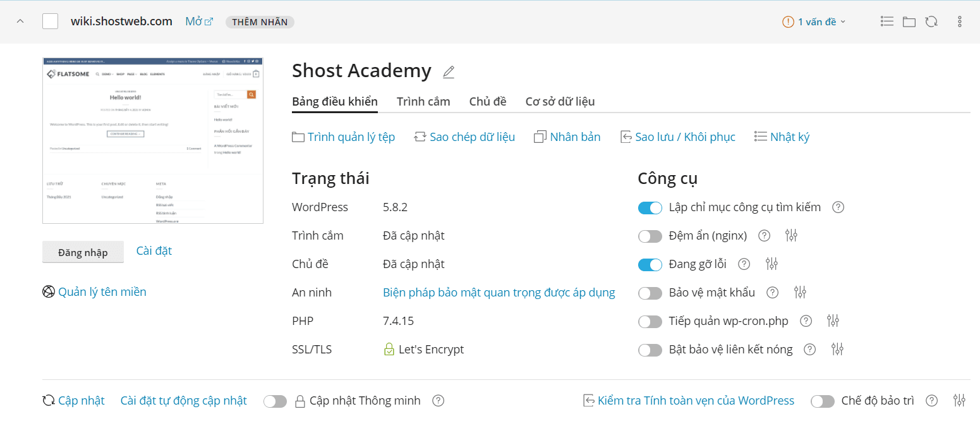Edit the Shost Academy name with pencil icon
The width and height of the screenshot is (980, 428).
(449, 71)
